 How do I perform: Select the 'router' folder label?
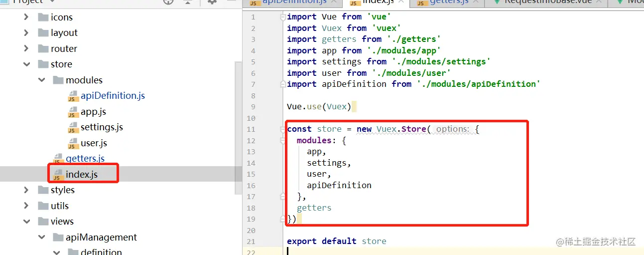tap(64, 49)
